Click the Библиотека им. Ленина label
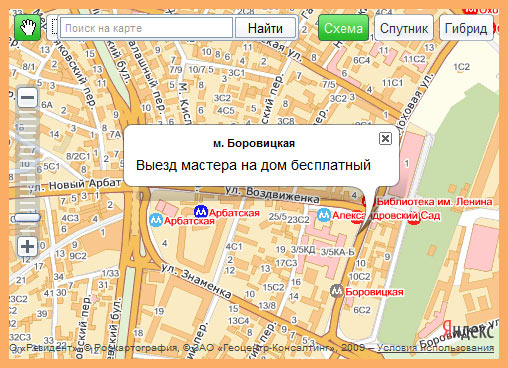Screen dimensions: 508x368 pyautogui.click(x=434, y=202)
